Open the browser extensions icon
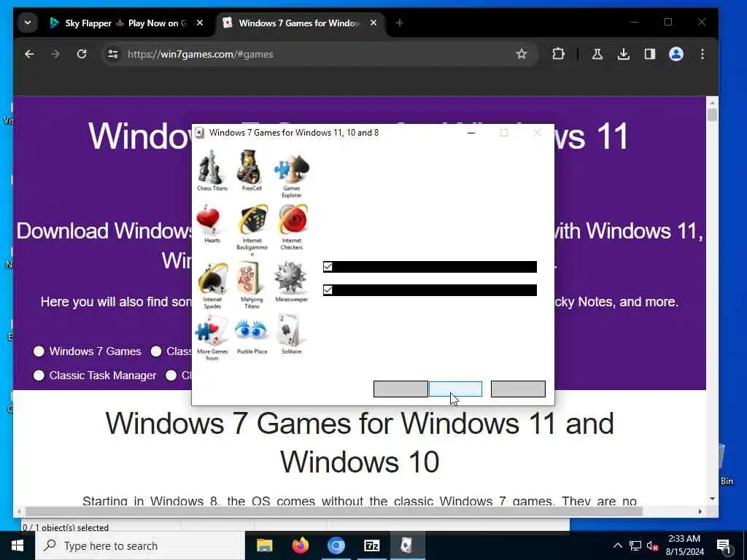The image size is (747, 560). click(558, 54)
